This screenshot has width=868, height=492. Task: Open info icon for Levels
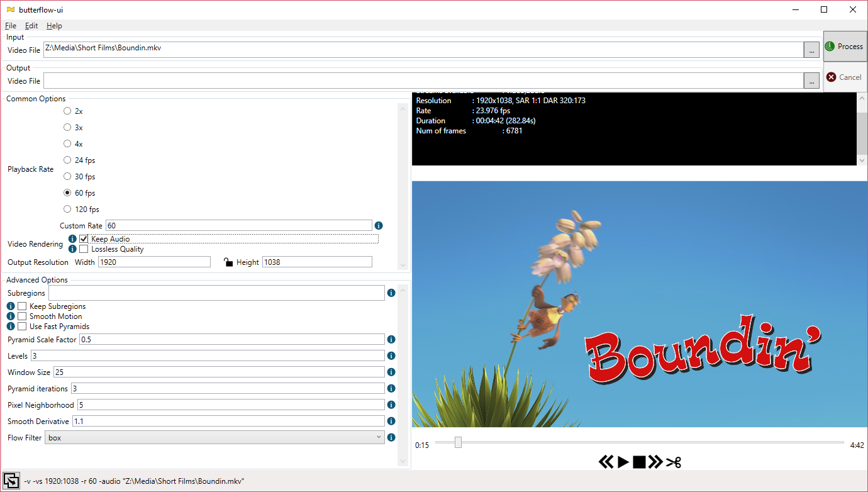[x=391, y=356]
